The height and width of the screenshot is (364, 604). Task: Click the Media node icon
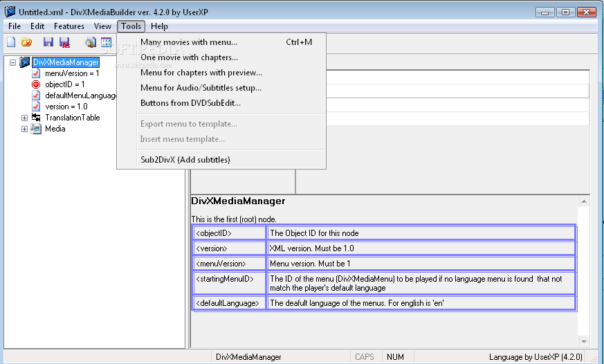click(x=36, y=129)
